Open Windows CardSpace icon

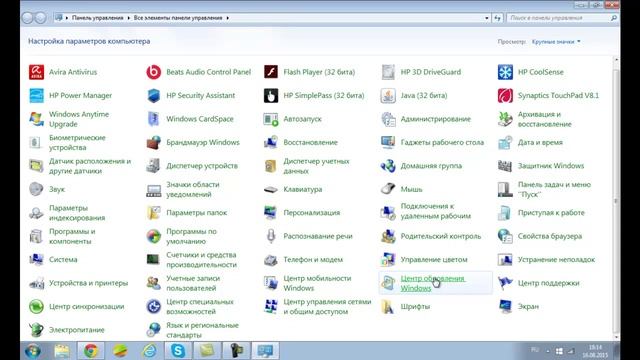click(153, 119)
